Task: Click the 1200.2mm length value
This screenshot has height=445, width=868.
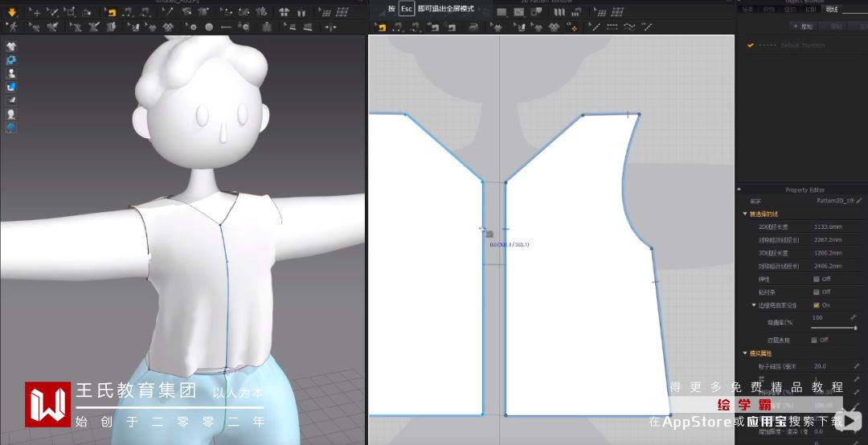Action: 828,253
